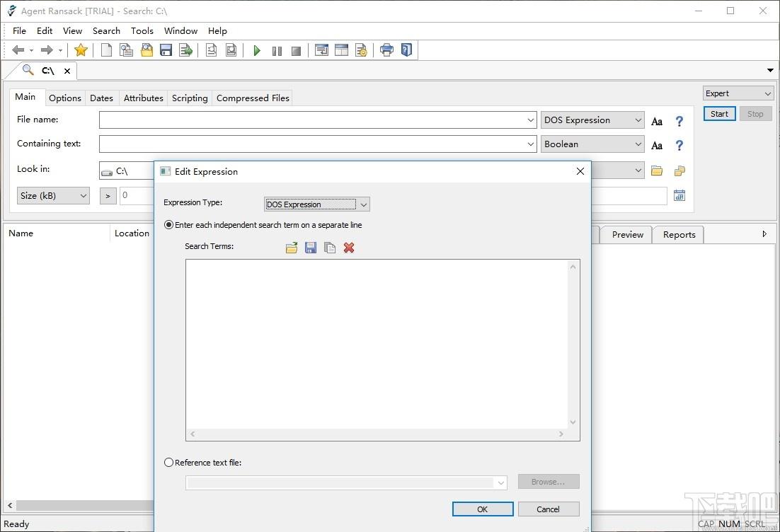The image size is (780, 532).
Task: Cancel the Edit Expression dialog
Action: (548, 509)
